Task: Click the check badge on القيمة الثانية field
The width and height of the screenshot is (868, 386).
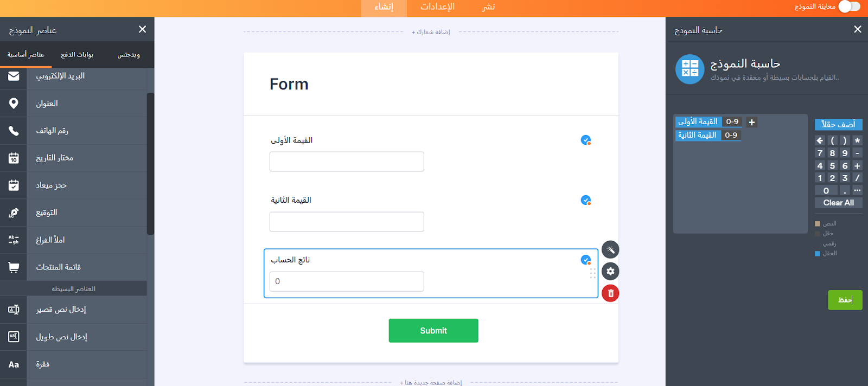Action: coord(586,200)
